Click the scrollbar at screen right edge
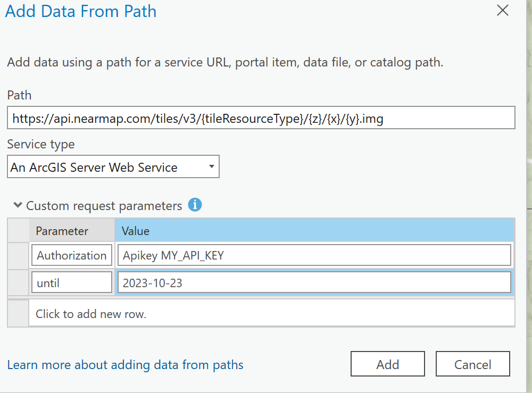The image size is (532, 393). point(528,197)
